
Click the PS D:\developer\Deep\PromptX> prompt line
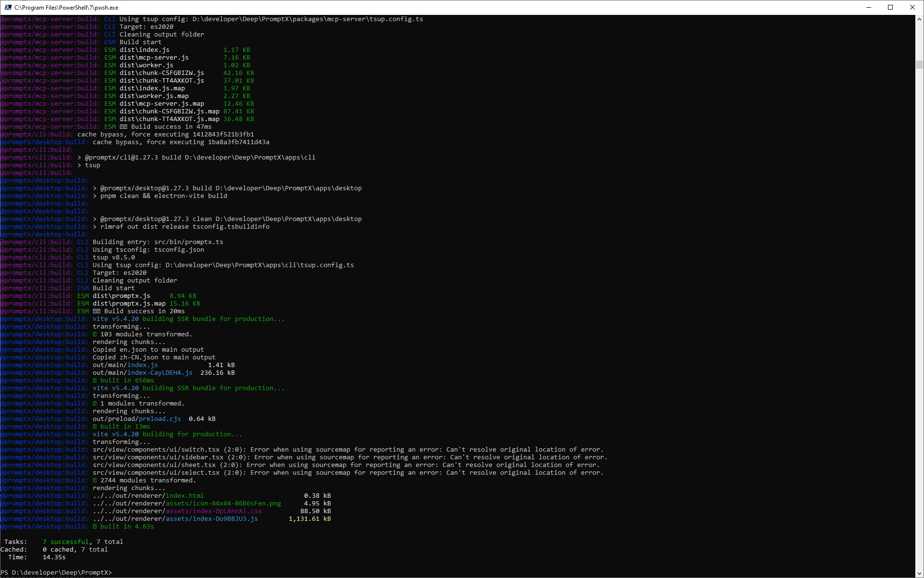point(56,572)
